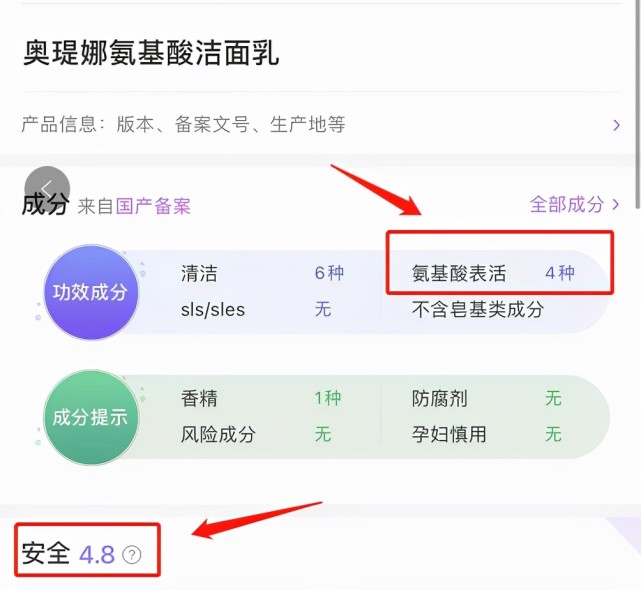Screen dimensions: 641x590
Task: Tap the chevron next to 全部成分
Action: click(616, 204)
